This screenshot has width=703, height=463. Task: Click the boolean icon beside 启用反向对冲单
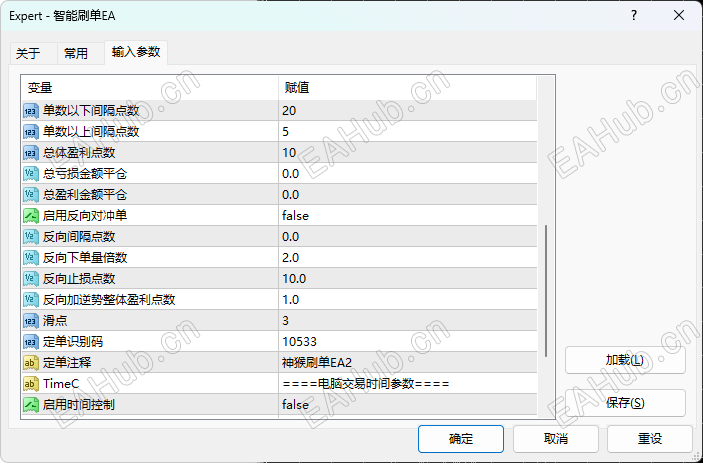(31, 216)
